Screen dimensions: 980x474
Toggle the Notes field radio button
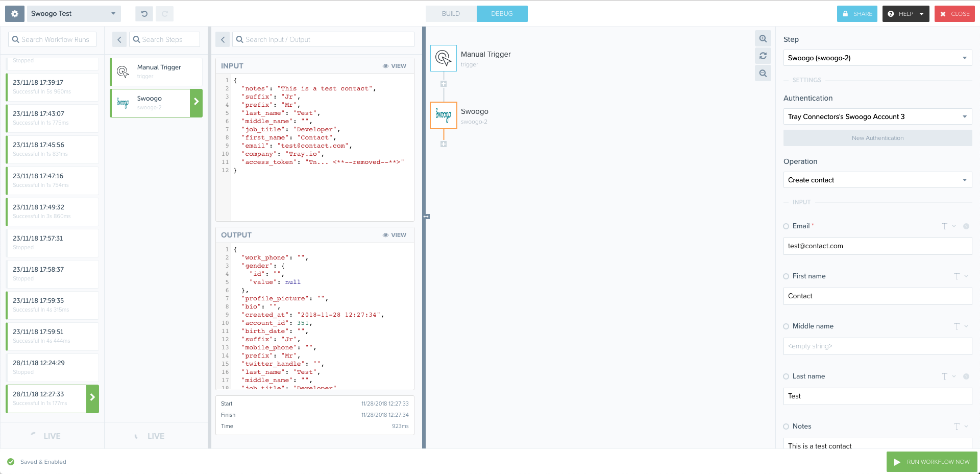pyautogui.click(x=786, y=426)
